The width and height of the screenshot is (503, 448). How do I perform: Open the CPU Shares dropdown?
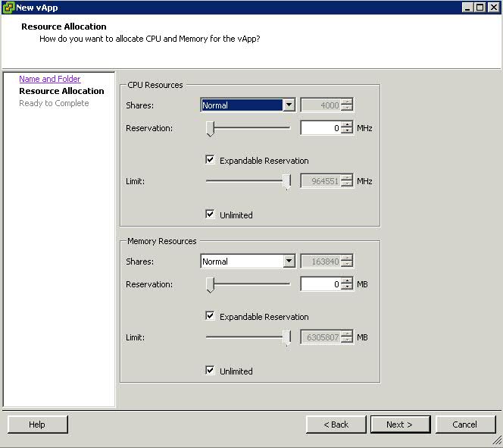point(289,105)
